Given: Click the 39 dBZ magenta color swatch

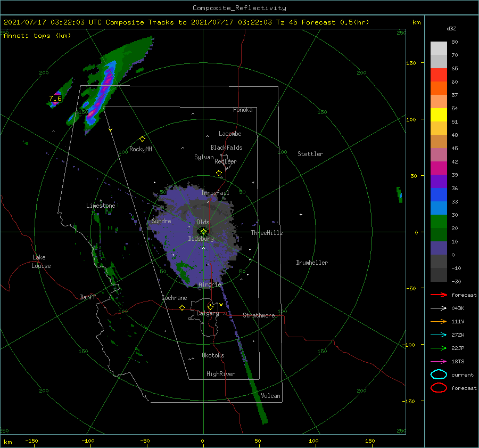Looking at the screenshot, I should pos(439,168).
